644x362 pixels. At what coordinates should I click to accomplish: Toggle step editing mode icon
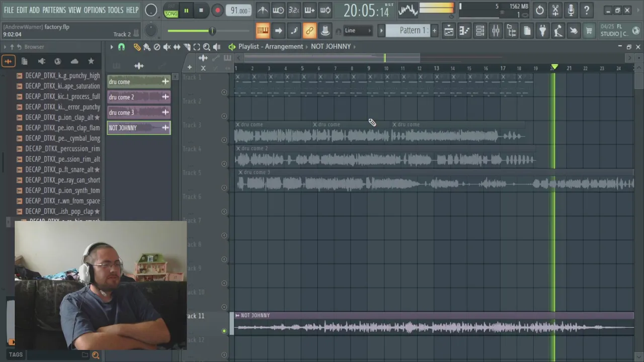pos(294,31)
